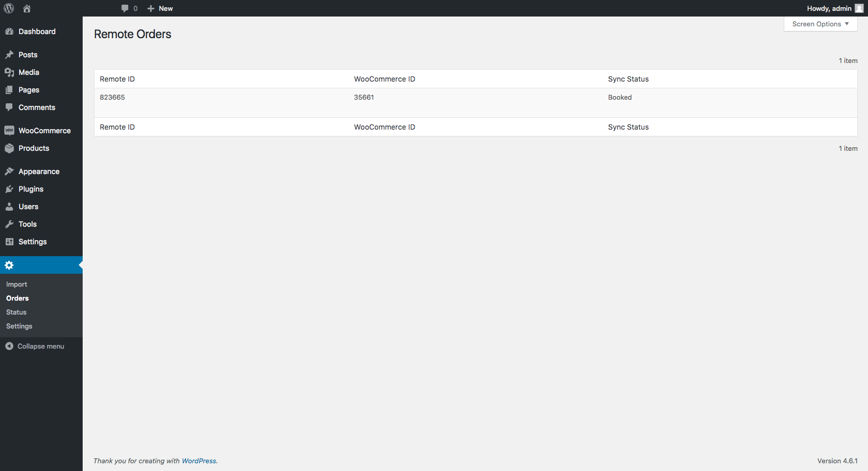Go to Posts menu
This screenshot has width=868, height=471.
point(28,55)
